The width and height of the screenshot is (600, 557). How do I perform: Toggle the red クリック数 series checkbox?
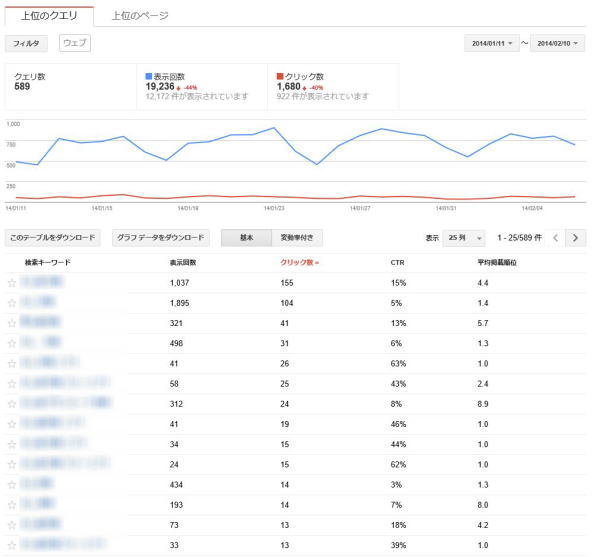click(280, 76)
